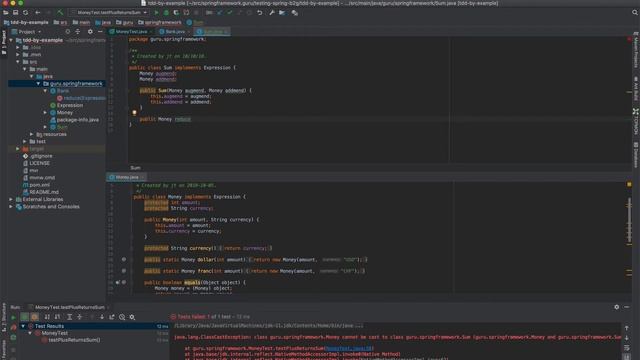
Task: Click the Sort Alphabetically icon in the test toolbar
Action: coord(47,317)
